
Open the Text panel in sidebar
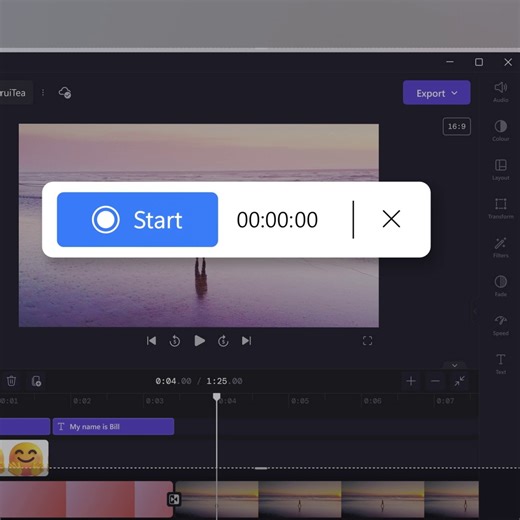(x=501, y=364)
